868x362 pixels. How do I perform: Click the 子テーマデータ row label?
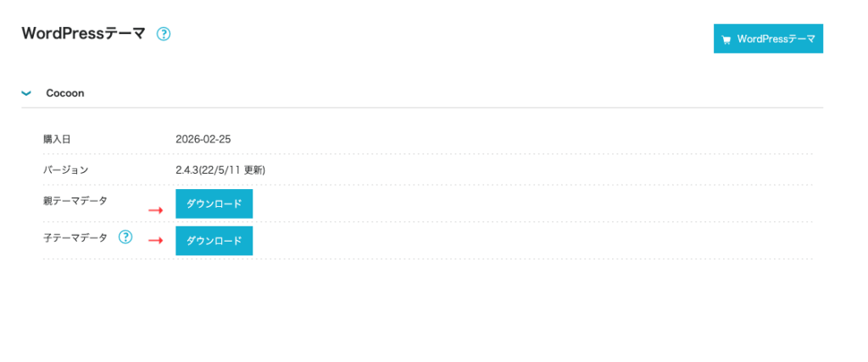[75, 238]
